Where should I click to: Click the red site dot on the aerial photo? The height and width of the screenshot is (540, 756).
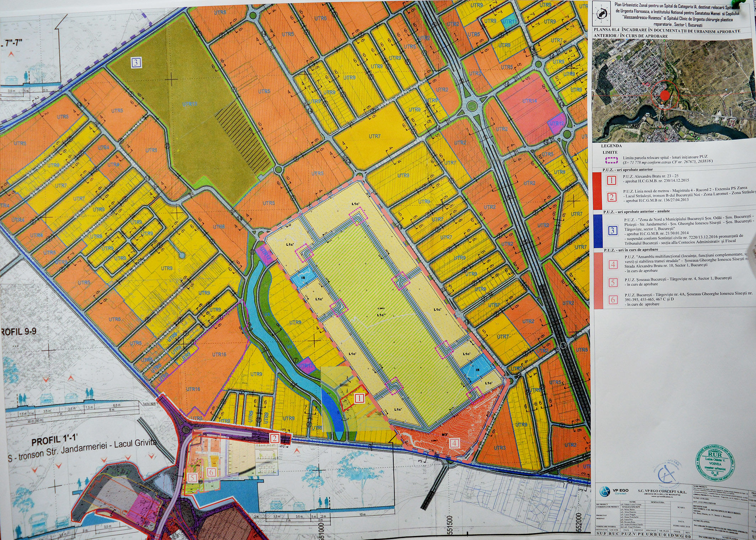[664, 95]
